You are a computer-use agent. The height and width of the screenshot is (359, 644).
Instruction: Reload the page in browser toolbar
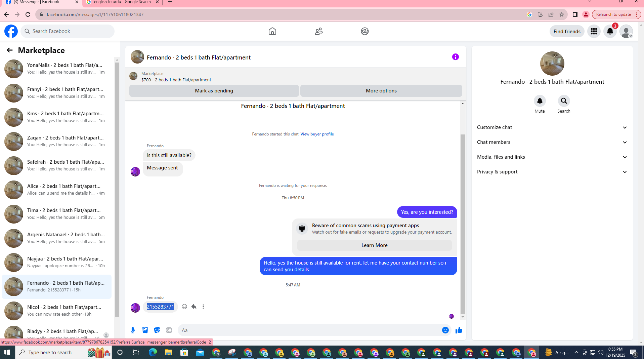28,14
